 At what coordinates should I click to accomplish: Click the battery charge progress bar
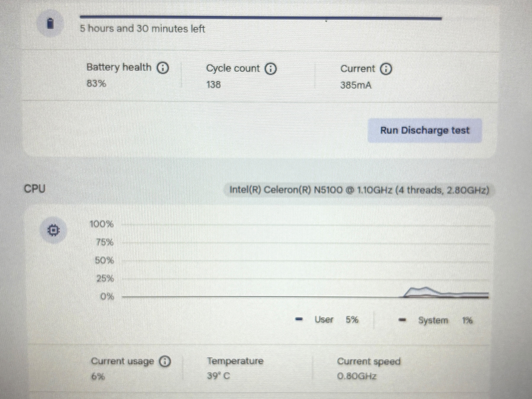[x=261, y=17]
